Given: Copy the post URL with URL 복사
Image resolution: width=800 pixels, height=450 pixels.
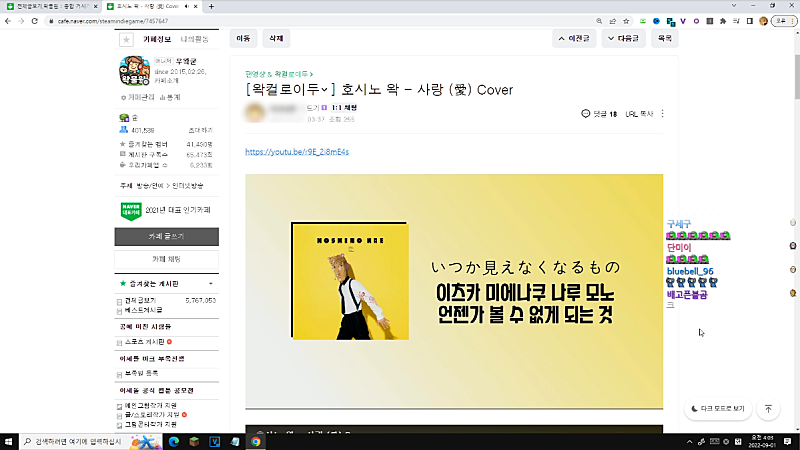Looking at the screenshot, I should pos(639,114).
